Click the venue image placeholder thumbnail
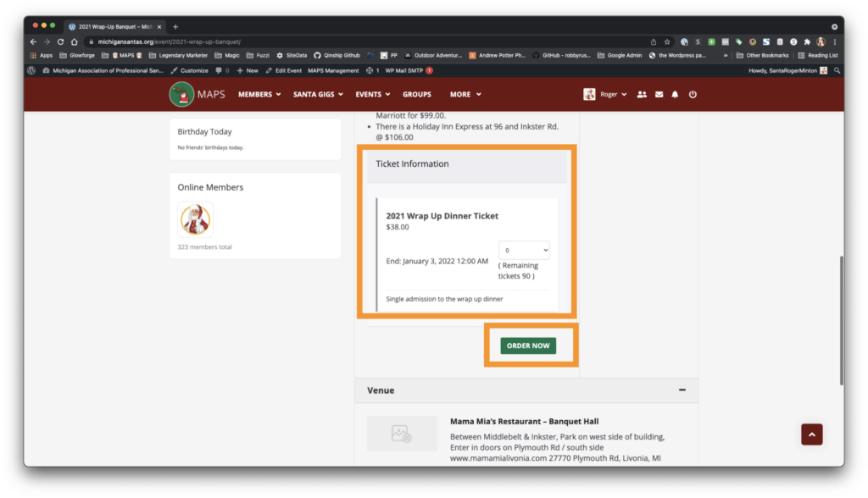Screen dimensions: 868x498 pyautogui.click(x=402, y=434)
